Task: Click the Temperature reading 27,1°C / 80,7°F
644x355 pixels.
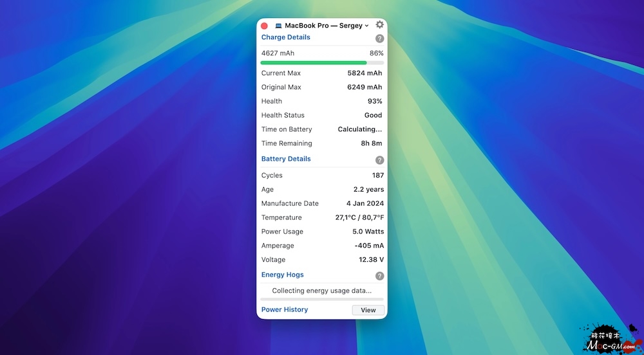Action: click(359, 217)
